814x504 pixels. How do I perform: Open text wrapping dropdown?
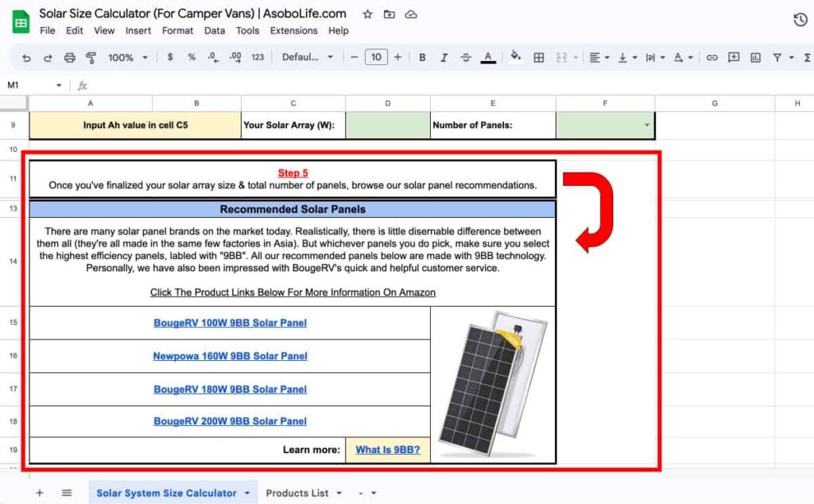[x=655, y=57]
